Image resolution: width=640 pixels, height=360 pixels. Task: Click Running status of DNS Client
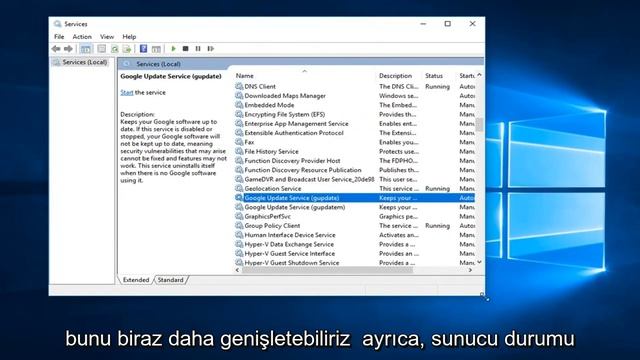tap(437, 87)
